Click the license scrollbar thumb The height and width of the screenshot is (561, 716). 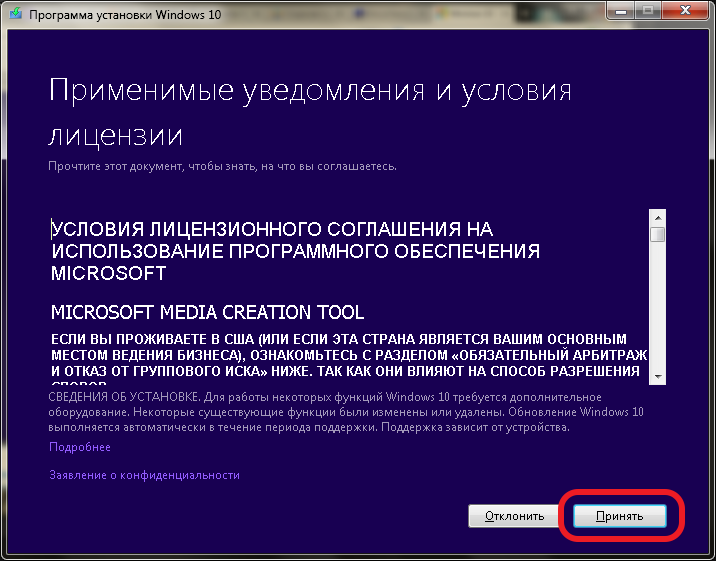tap(657, 235)
